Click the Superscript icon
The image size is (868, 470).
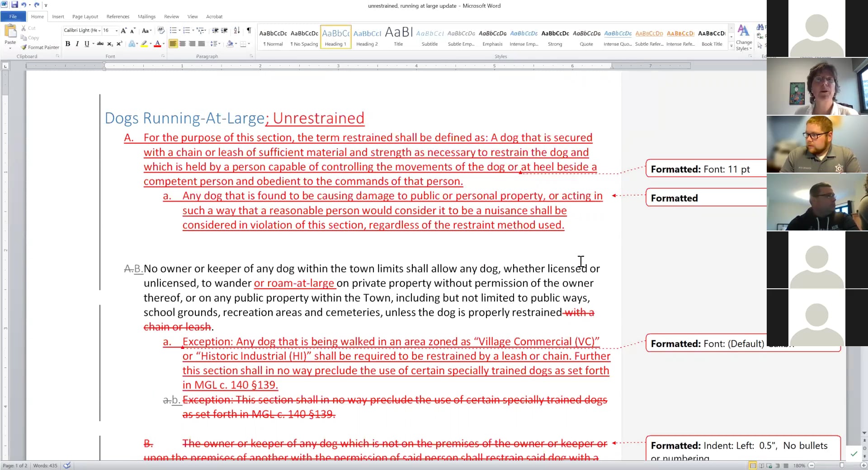click(x=119, y=44)
